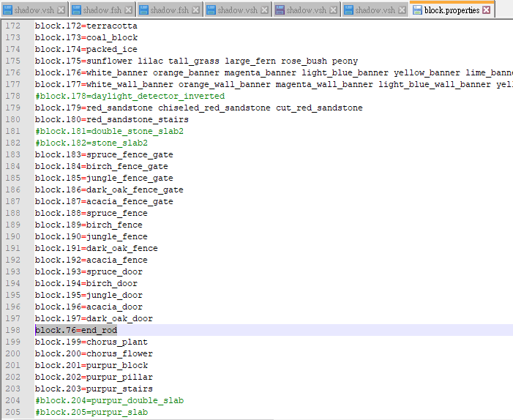Screen dimensions: 513x420
Task: Click commented line #block.178=daylight_detector_inverted
Action: (130, 96)
